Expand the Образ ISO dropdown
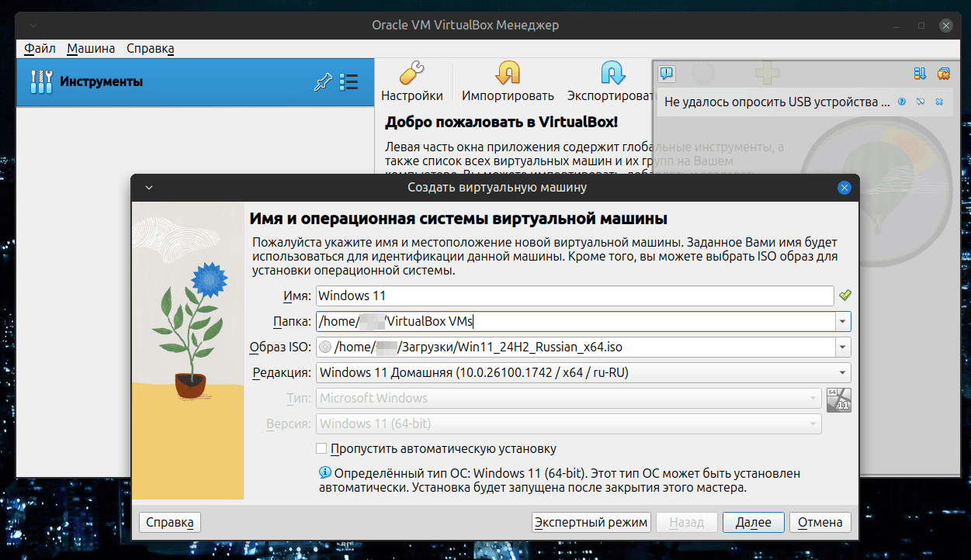This screenshot has width=971, height=560. [842, 347]
